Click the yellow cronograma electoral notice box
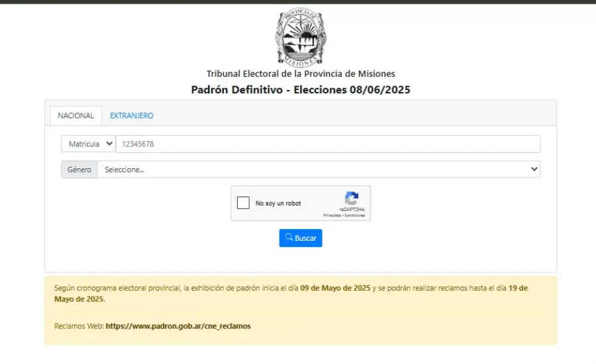596x364 pixels. [301, 310]
